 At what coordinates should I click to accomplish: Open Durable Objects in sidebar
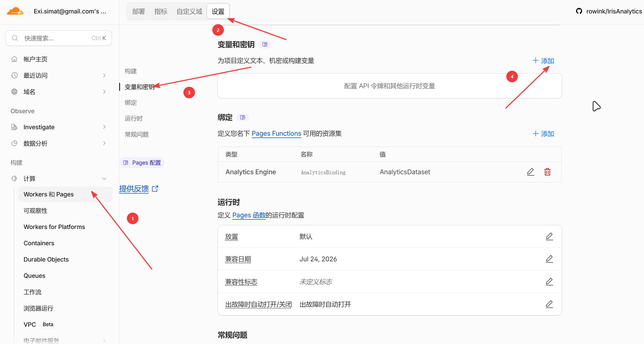point(46,259)
